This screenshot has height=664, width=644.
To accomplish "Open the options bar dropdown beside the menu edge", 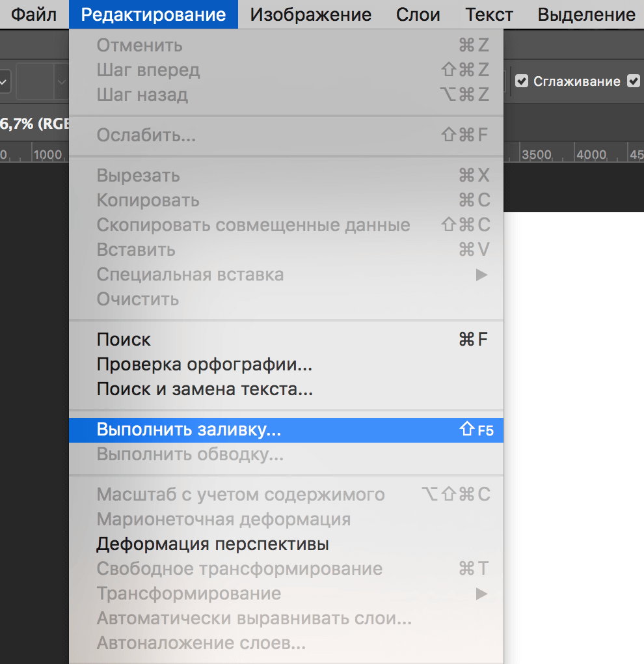I will 62,82.
